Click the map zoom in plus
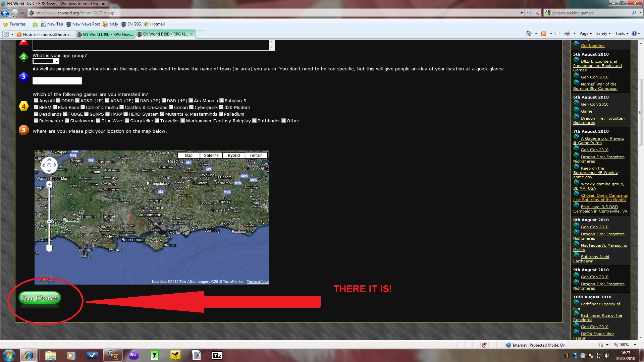 click(49, 185)
